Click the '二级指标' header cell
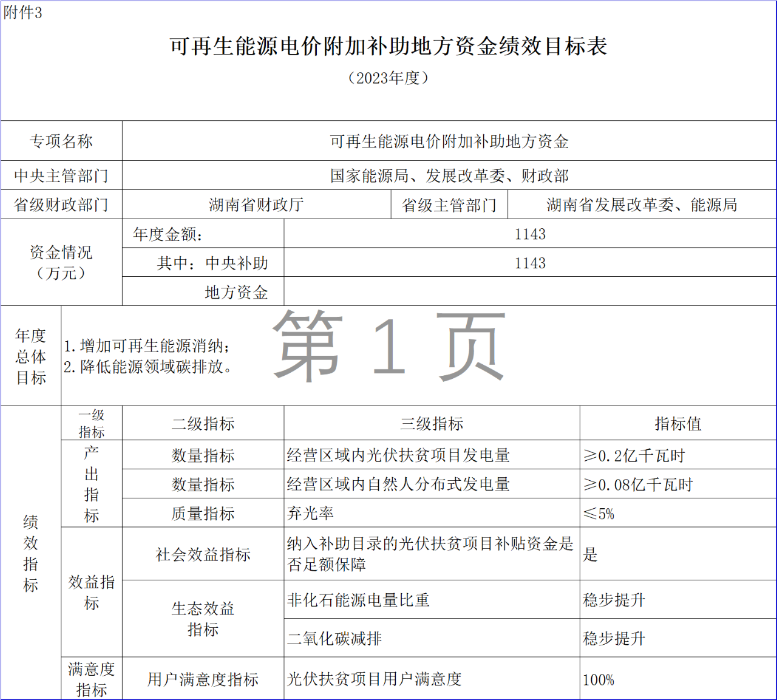 tap(203, 423)
